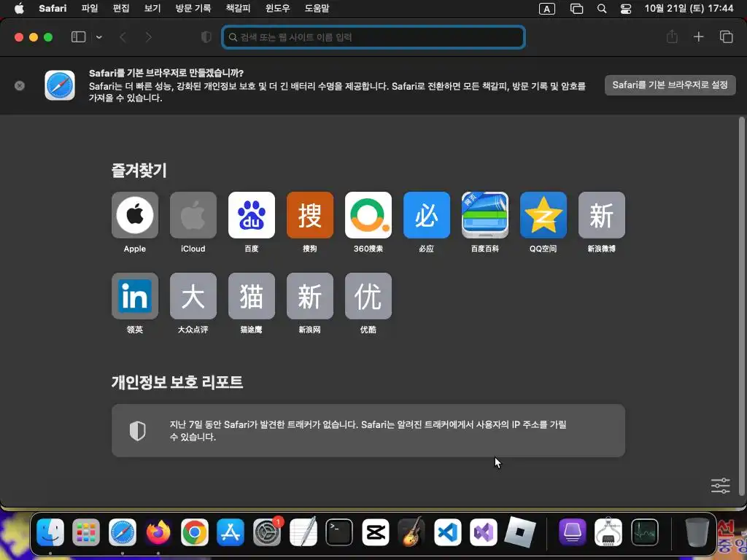Open the 新浪网 favorite

309,296
